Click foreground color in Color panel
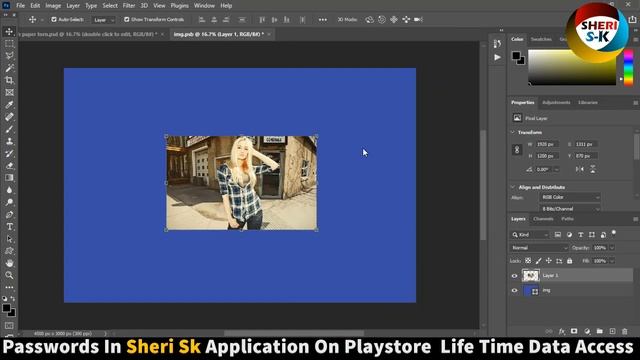 pos(516,56)
